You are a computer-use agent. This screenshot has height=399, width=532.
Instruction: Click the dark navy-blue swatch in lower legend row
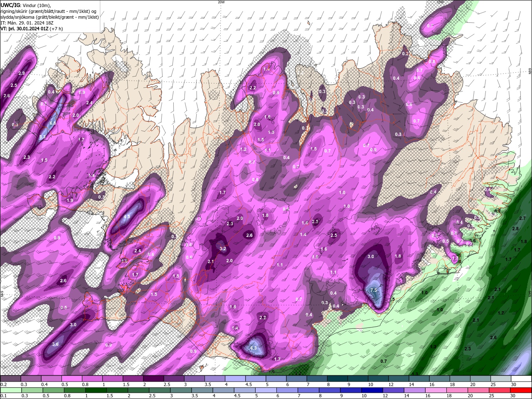point(372,390)
